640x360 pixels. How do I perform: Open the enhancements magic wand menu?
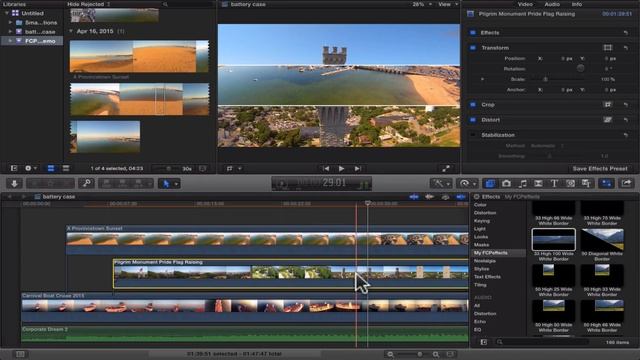[440, 184]
